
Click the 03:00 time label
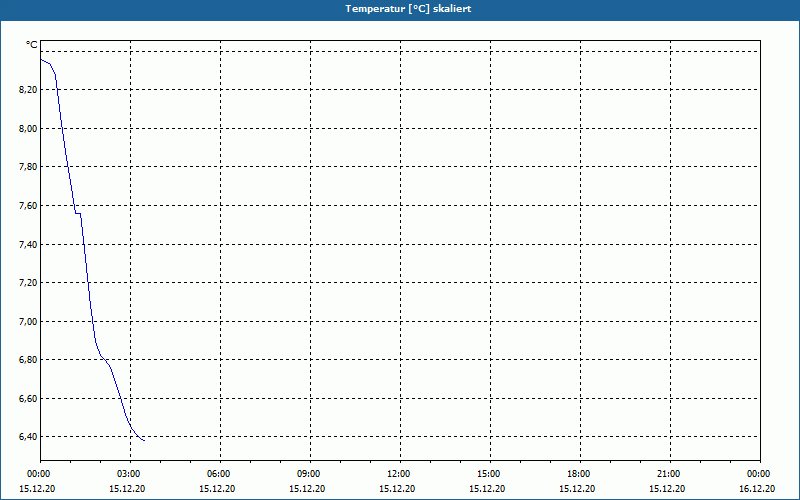coord(129,474)
